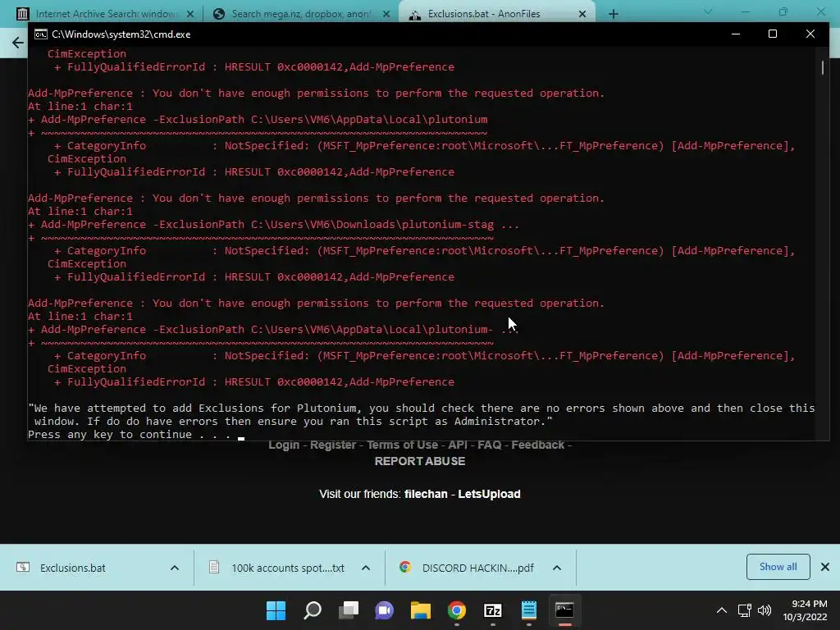Expand options for DISCORD HACKIN pdf download
Screen dimensions: 840x630
[x=557, y=568]
